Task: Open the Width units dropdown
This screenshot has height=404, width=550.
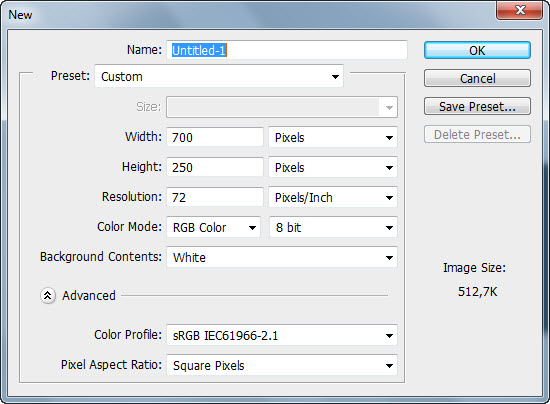Action: [x=333, y=137]
